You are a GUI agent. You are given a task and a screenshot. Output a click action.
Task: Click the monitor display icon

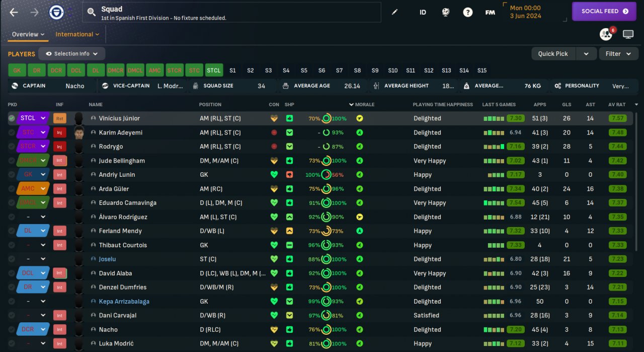tap(628, 34)
